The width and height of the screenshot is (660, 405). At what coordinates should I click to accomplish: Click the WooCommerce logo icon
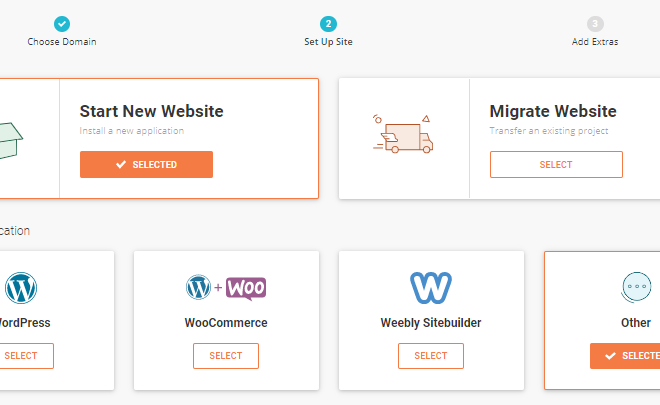click(x=226, y=288)
